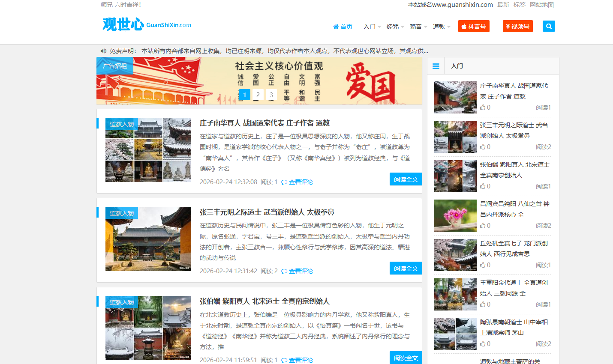
Task: Switch to banner slide 2
Action: coord(258,95)
